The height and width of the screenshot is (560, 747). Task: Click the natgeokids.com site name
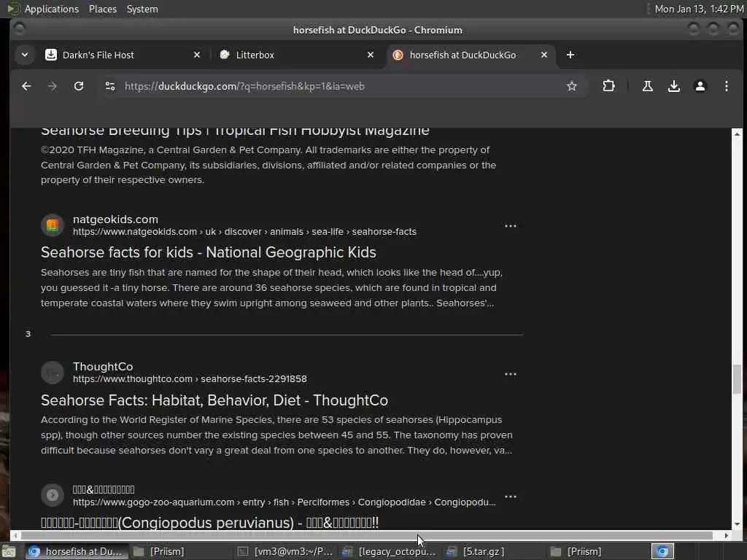[115, 219]
